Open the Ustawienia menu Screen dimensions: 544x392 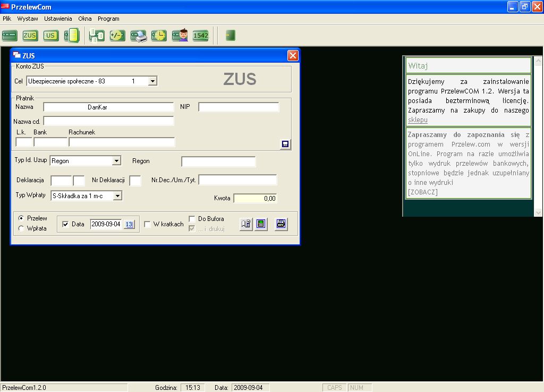[58, 19]
